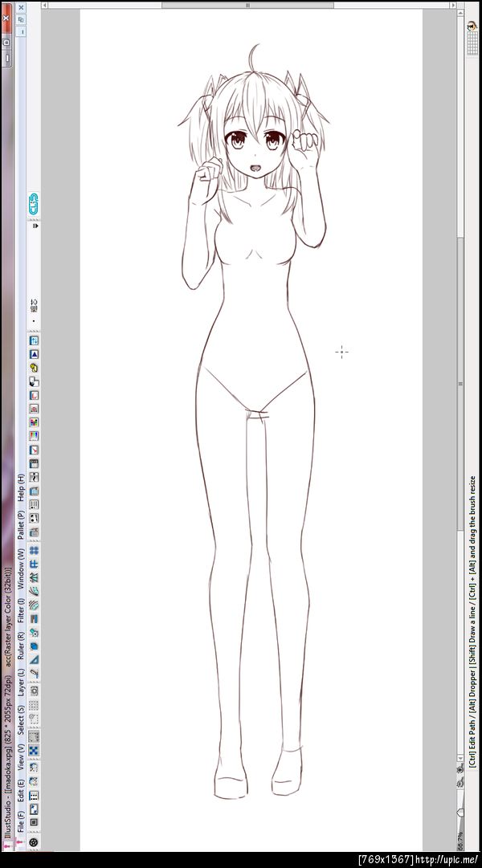Click the white grid icon under the mascot
The width and height of the screenshot is (482, 868).
472,43
